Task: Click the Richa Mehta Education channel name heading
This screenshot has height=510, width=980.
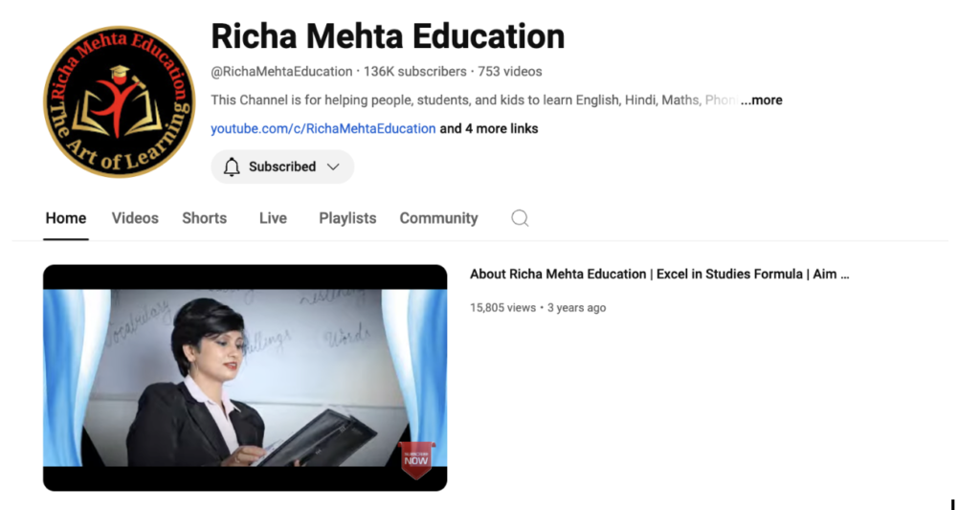Action: 388,36
